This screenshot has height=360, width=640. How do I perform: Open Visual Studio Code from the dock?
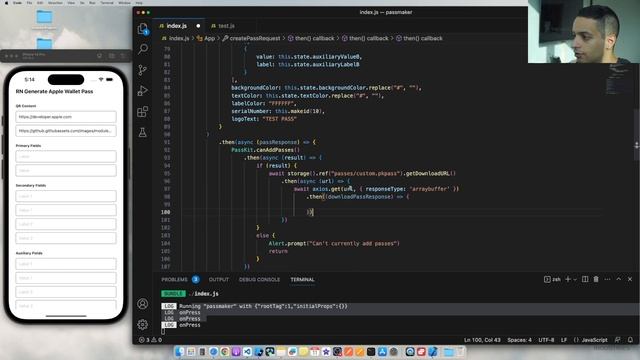[x=247, y=351]
